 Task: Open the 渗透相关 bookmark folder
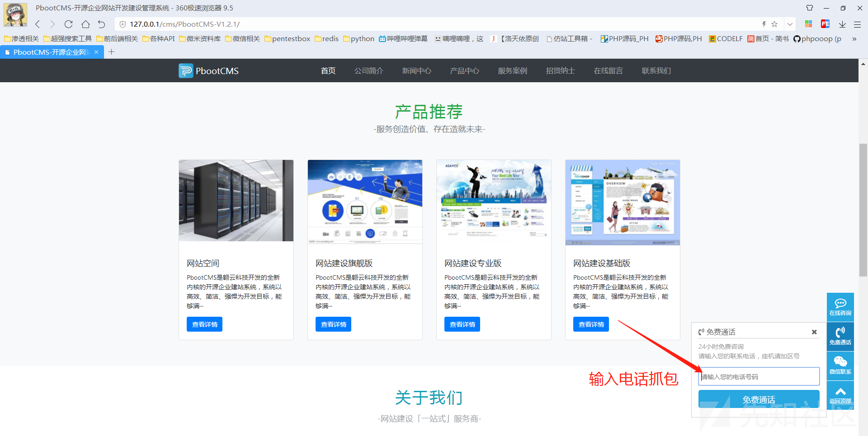(x=21, y=39)
